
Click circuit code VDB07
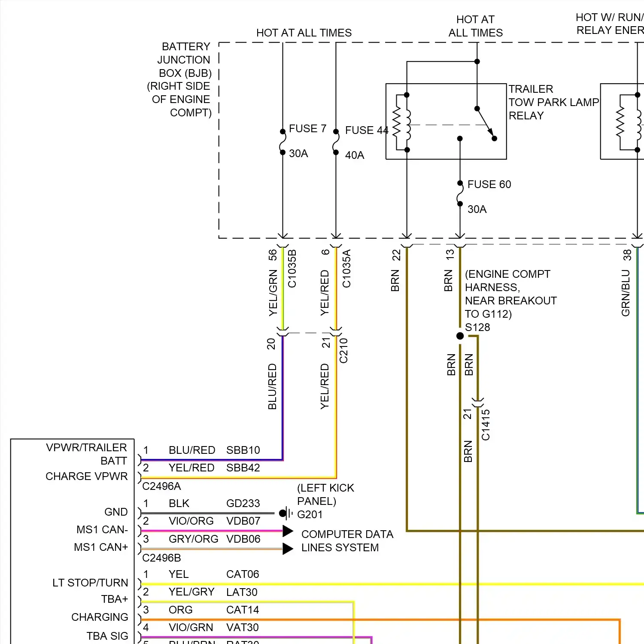[243, 521]
